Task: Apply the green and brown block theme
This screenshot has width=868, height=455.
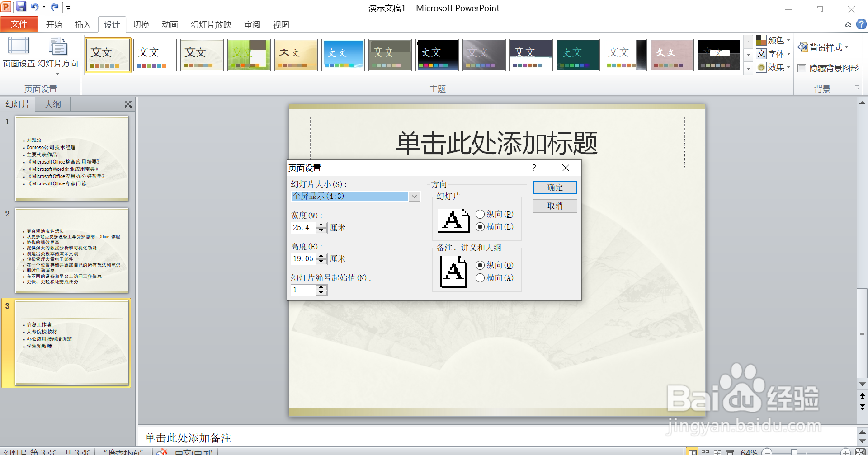Action: [x=249, y=55]
